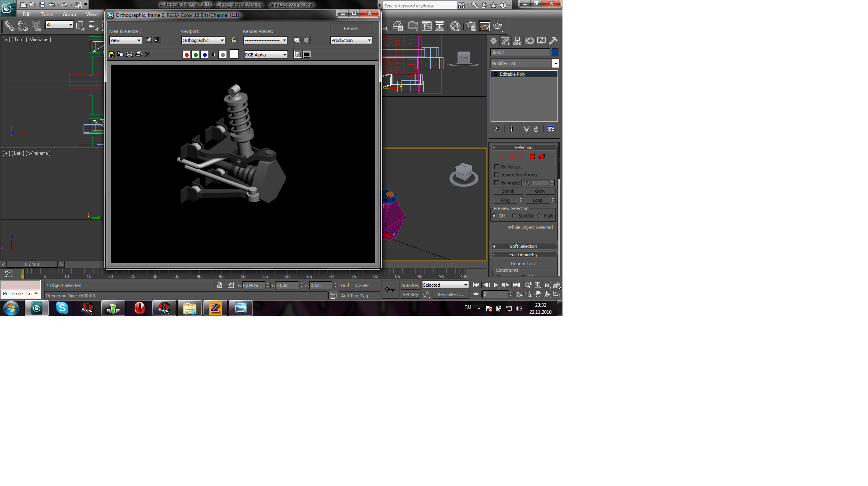Enable the red channel button
Viewport: 868px width, 486px height.
coord(187,55)
